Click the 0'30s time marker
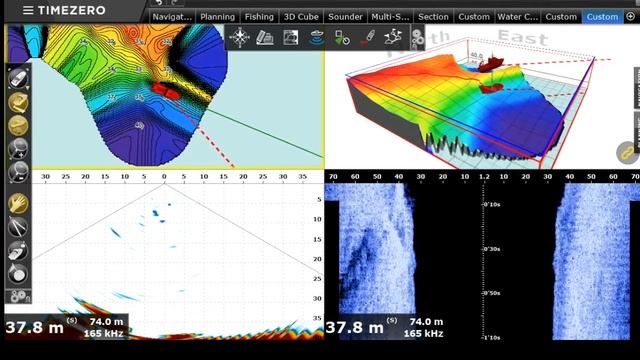 (x=492, y=249)
